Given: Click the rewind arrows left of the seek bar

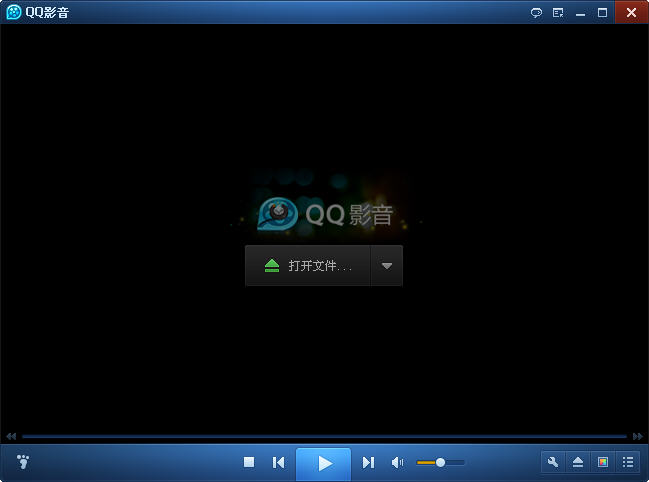Looking at the screenshot, I should [x=11, y=436].
